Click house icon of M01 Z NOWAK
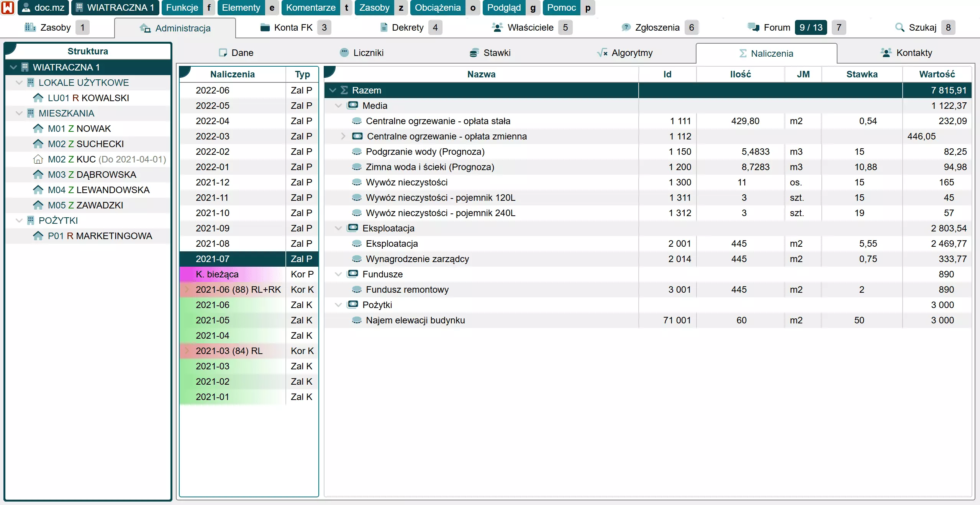Screen dimensions: 980x505 tap(38, 128)
